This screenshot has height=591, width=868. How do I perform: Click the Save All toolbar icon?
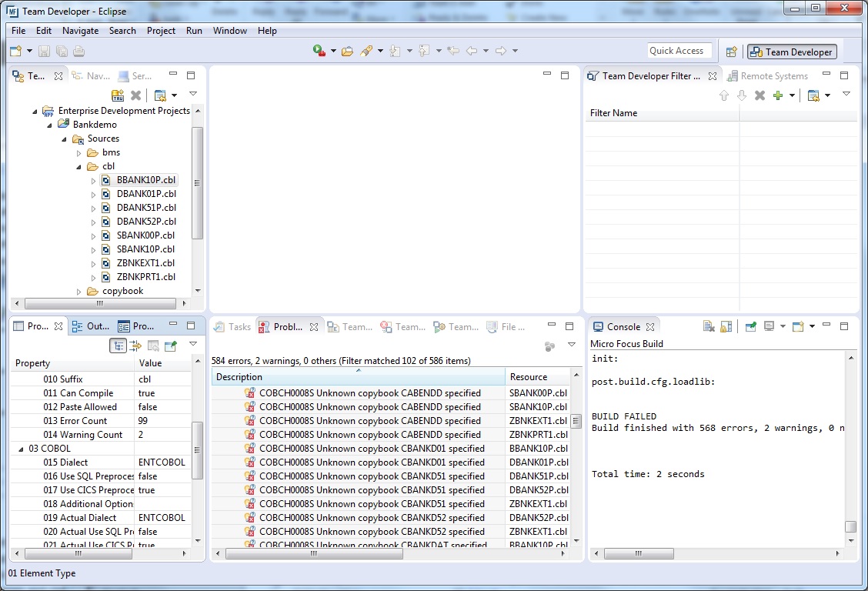(62, 52)
